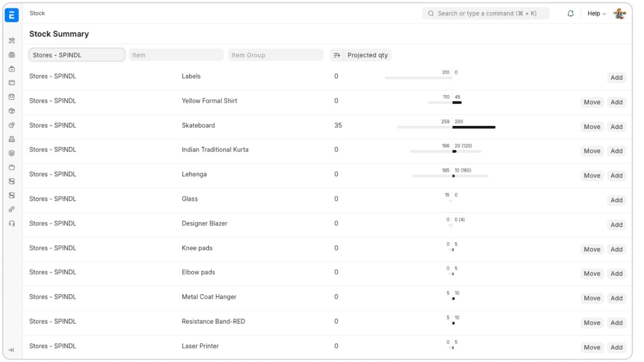
Task: Open the Tools icon in the sidebar
Action: click(x=11, y=41)
